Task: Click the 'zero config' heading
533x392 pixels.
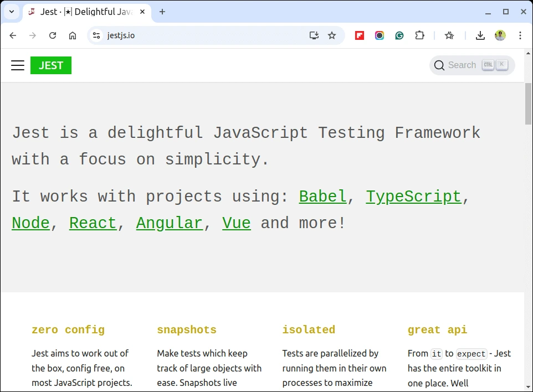Action: point(68,330)
